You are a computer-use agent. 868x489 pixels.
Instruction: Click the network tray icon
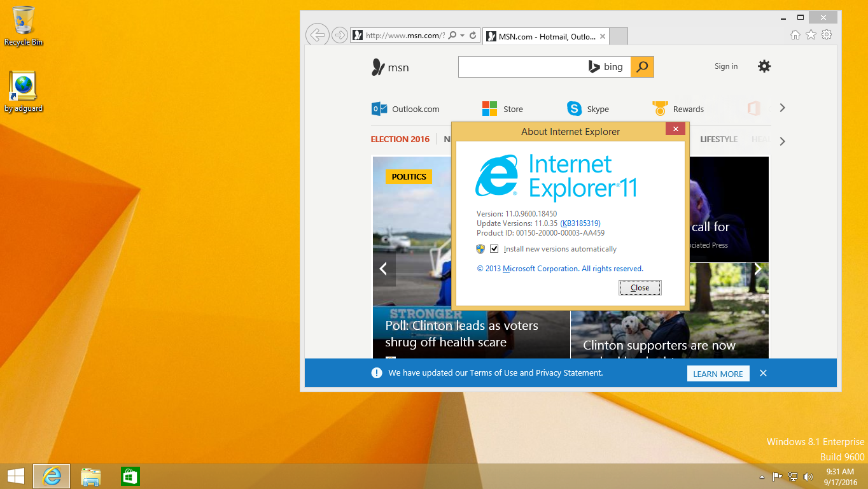tap(793, 476)
